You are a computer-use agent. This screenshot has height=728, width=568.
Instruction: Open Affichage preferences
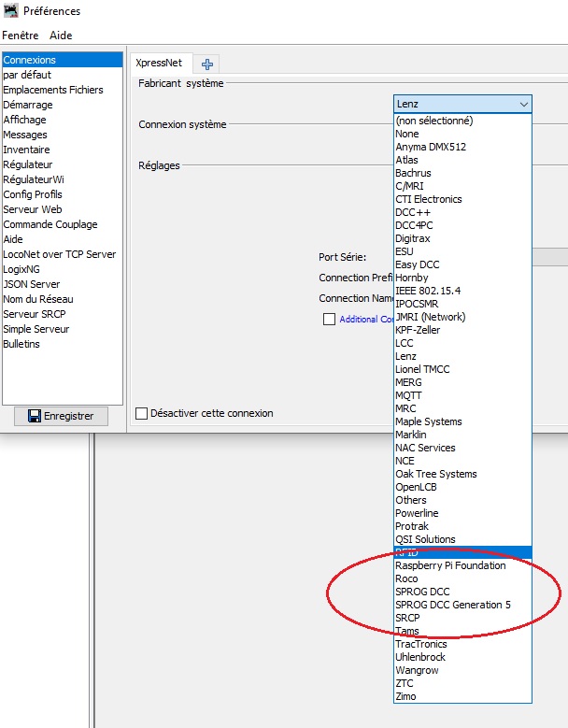[63, 120]
